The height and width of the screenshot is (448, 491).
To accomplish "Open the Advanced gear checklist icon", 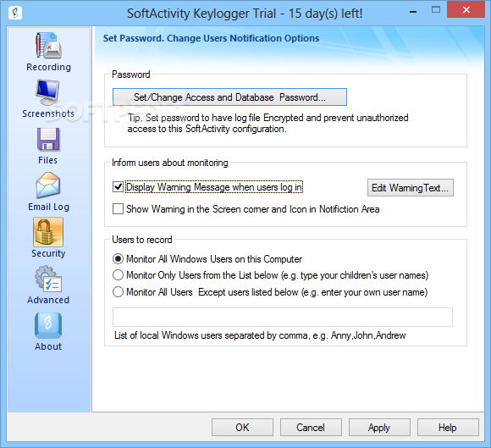I will [x=48, y=279].
